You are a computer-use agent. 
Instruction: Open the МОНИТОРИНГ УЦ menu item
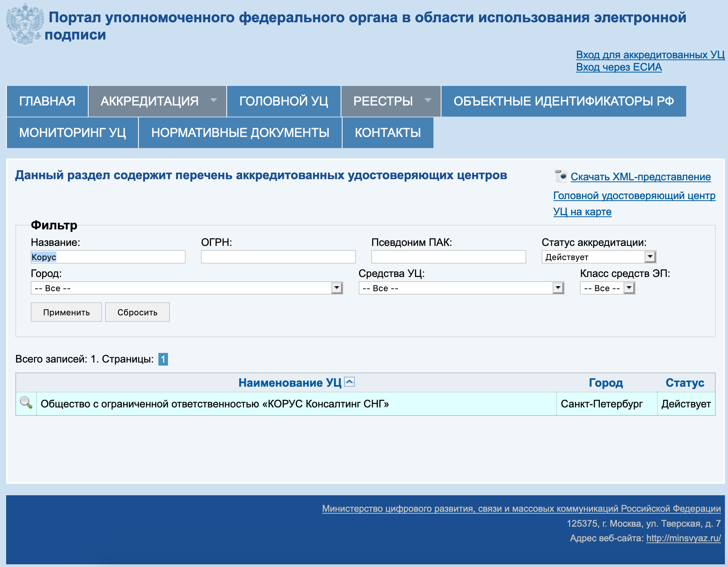tap(72, 133)
